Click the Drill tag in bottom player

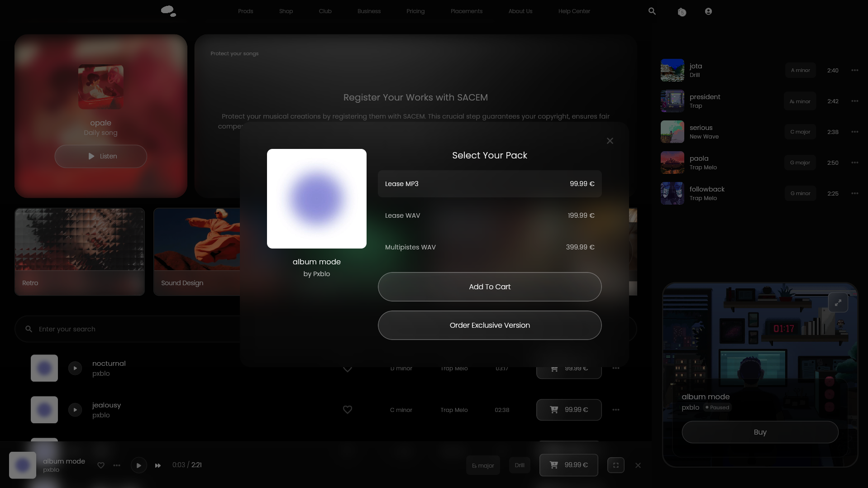[x=520, y=465]
